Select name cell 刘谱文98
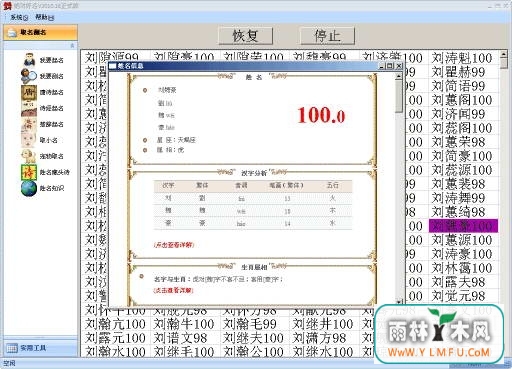The height and width of the screenshot is (369, 512). coord(185,338)
